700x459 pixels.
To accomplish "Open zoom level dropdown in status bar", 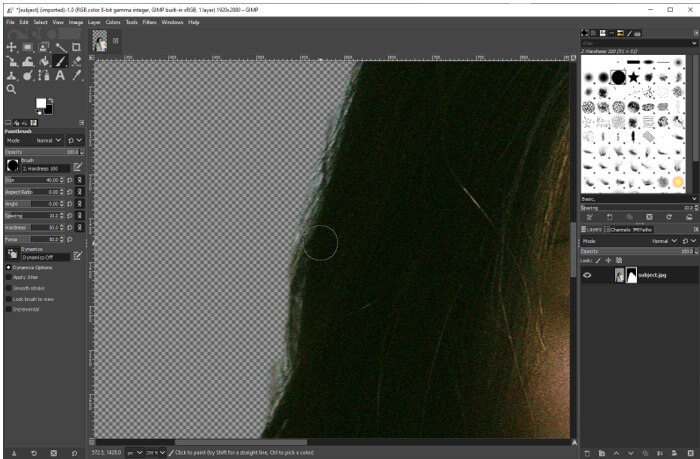I will (x=156, y=453).
